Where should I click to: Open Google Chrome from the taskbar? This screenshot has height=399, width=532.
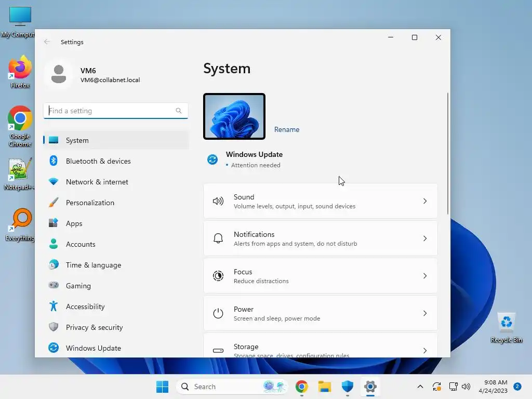(302, 387)
